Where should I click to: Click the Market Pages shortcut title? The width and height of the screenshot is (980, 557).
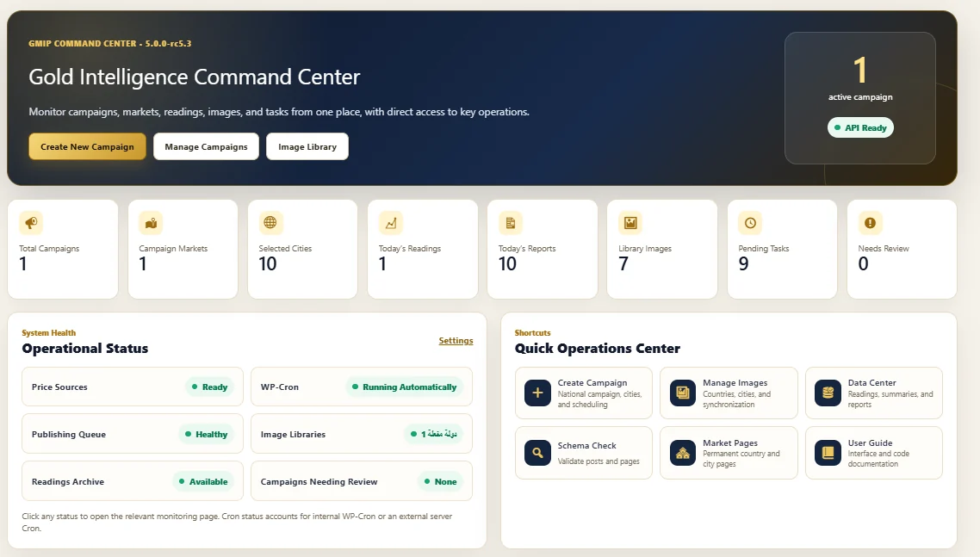coord(730,443)
